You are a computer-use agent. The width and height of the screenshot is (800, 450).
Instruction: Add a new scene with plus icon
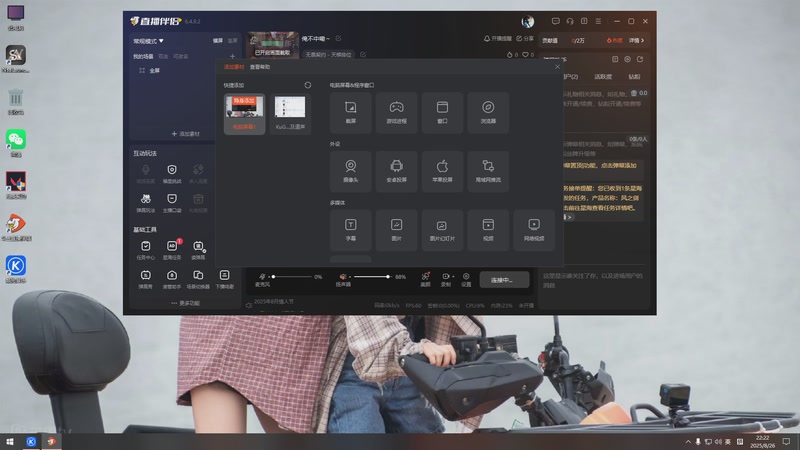point(233,56)
